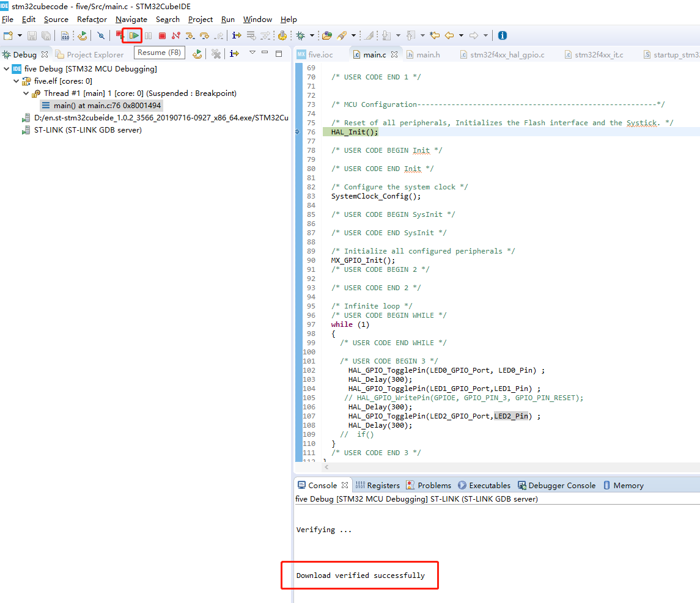Select the Suspend (pause) debug icon

[x=147, y=35]
